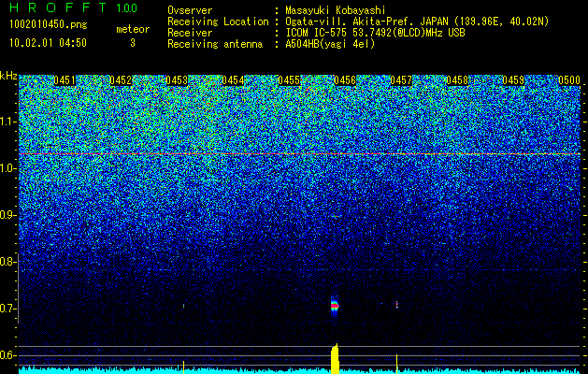Click the thin yellow intensity spike near 0457

click(396, 364)
